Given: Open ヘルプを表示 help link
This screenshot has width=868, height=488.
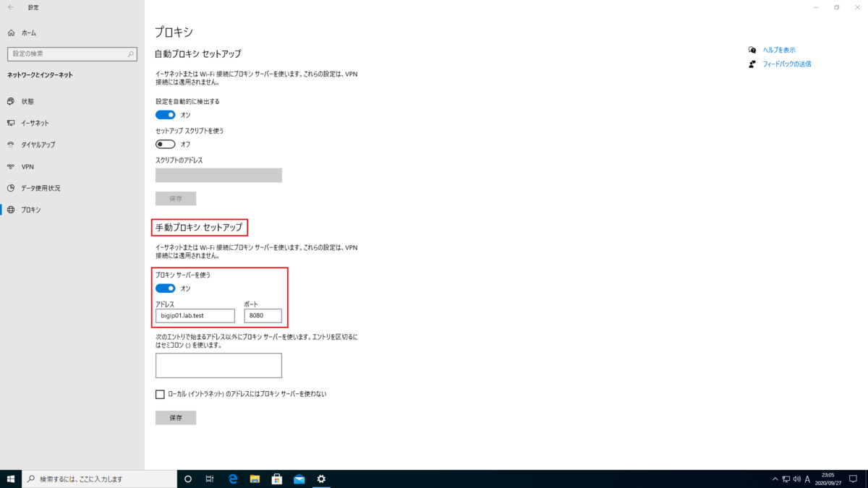Looking at the screenshot, I should pyautogui.click(x=780, y=50).
